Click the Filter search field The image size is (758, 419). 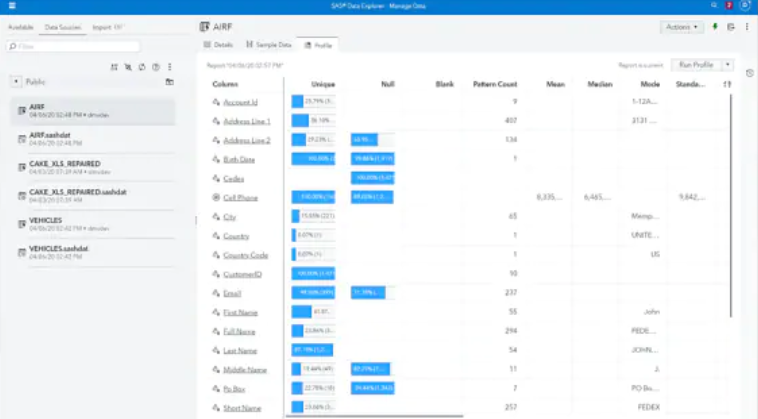click(x=73, y=46)
